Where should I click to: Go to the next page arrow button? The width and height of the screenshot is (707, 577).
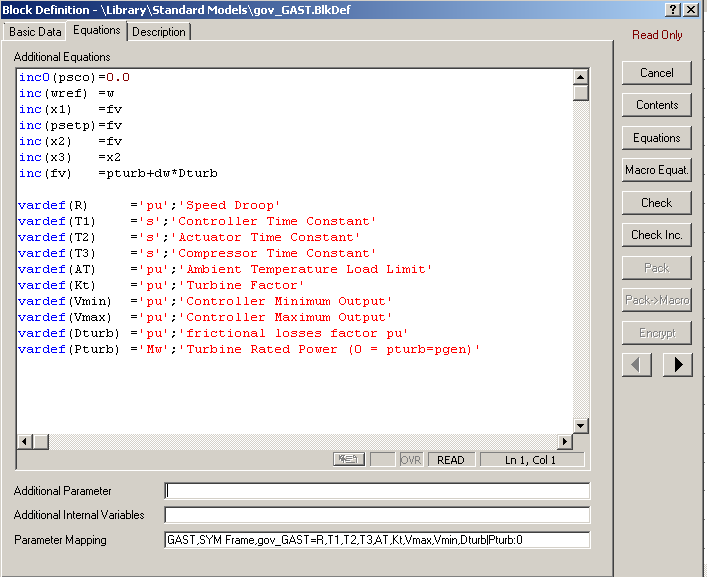coord(677,364)
